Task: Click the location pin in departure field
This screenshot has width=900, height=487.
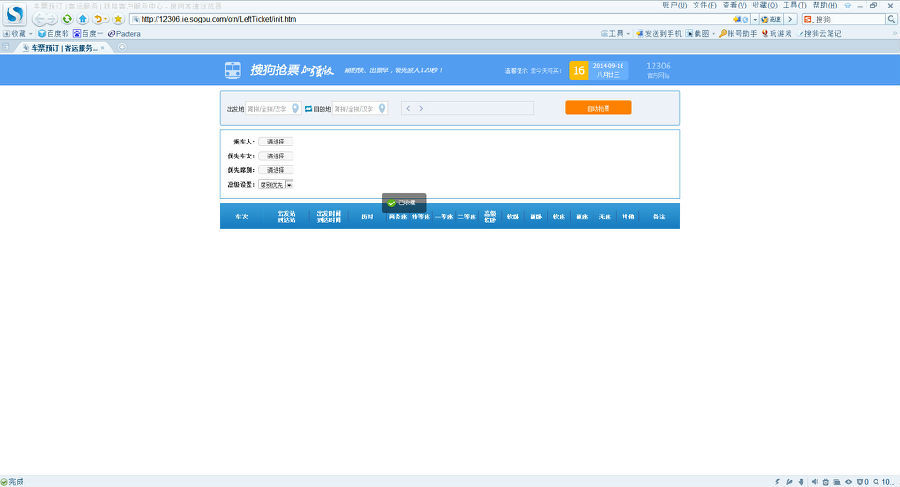Action: tap(295, 108)
